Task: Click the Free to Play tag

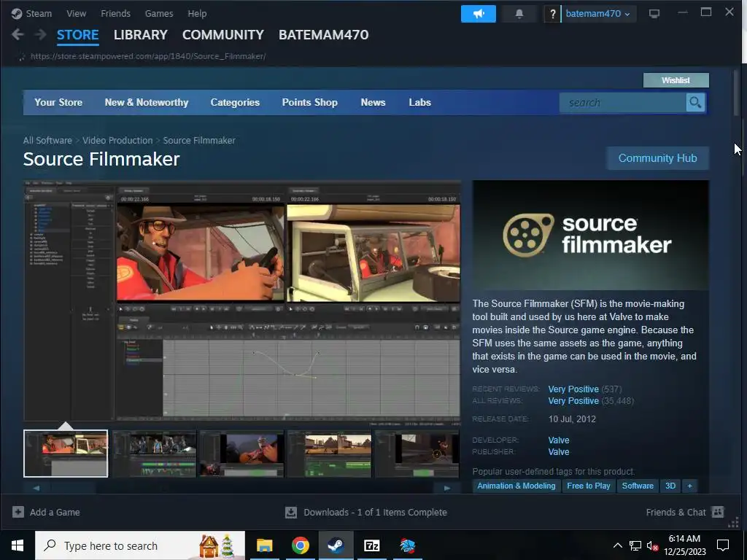Action: click(589, 486)
